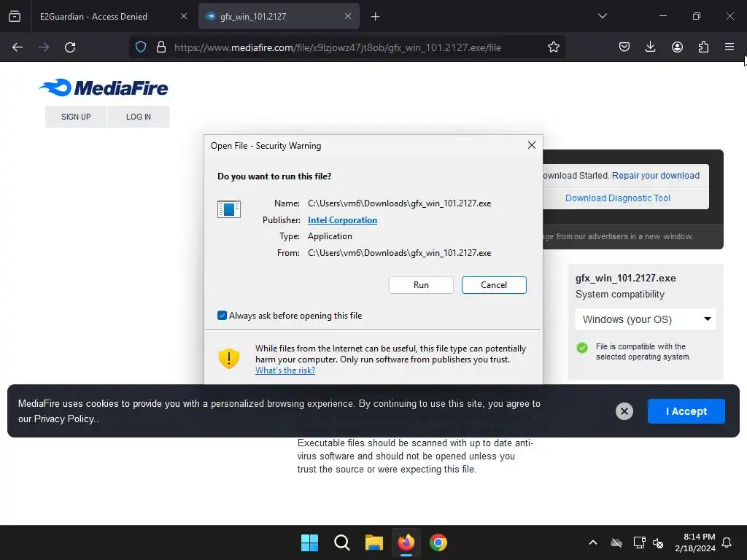The width and height of the screenshot is (747, 560).
Task: Click Download Diagnostic Tool link
Action: pos(617,198)
